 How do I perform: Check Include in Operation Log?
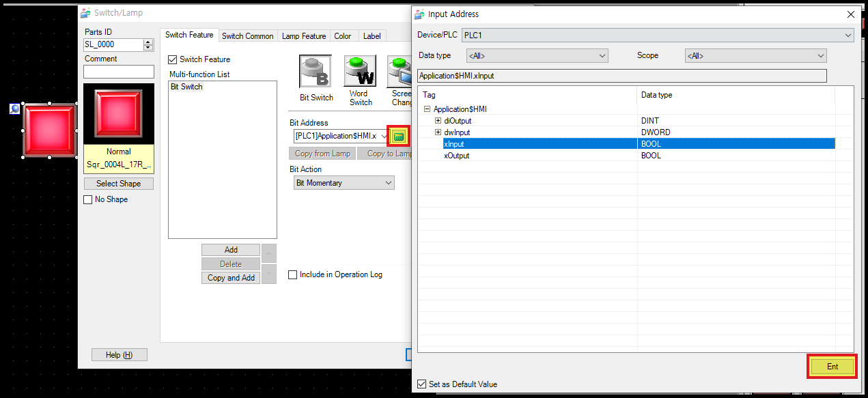[292, 274]
